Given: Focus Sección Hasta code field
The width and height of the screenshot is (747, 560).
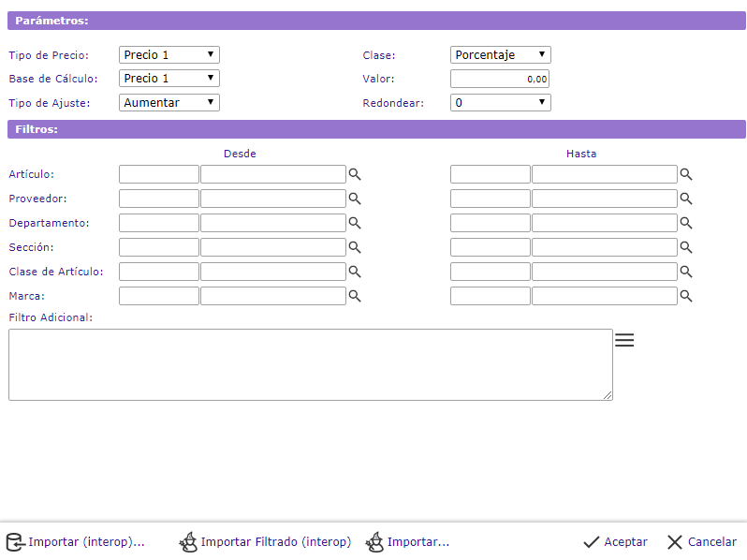Looking at the screenshot, I should point(491,247).
